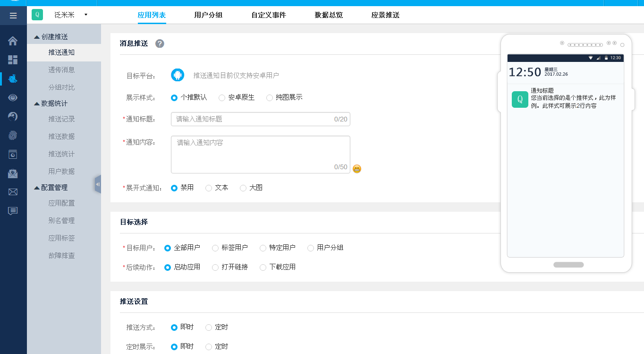Select 定时 for 定时展示

point(209,347)
